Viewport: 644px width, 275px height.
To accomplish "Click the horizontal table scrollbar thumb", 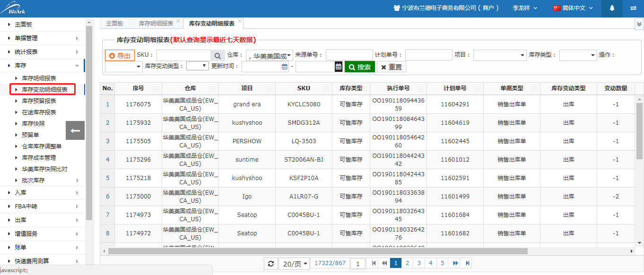I will click(x=318, y=251).
